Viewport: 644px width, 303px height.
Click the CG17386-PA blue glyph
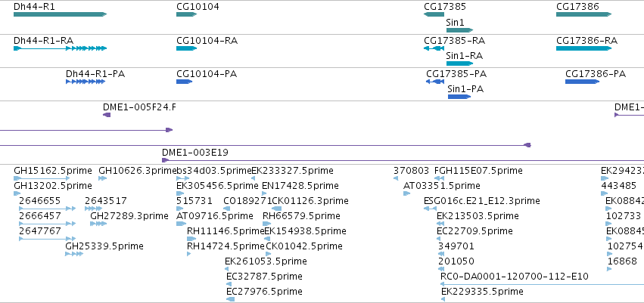pos(583,82)
